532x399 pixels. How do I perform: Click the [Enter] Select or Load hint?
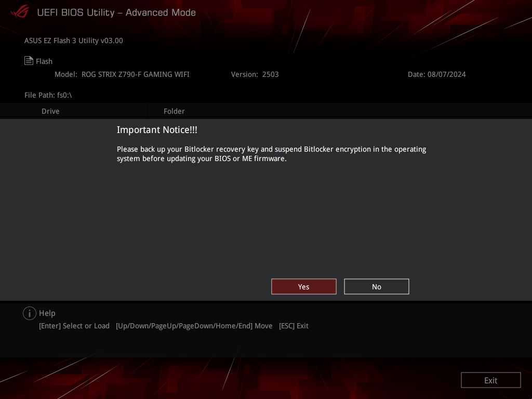74,326
